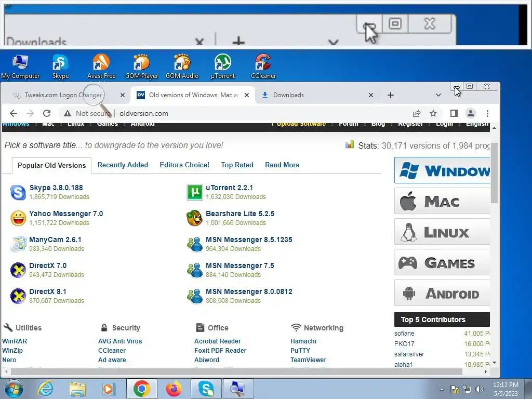Screen dimensions: 532x399
Task: Close the Old versions of Windows tab
Action: click(x=247, y=96)
